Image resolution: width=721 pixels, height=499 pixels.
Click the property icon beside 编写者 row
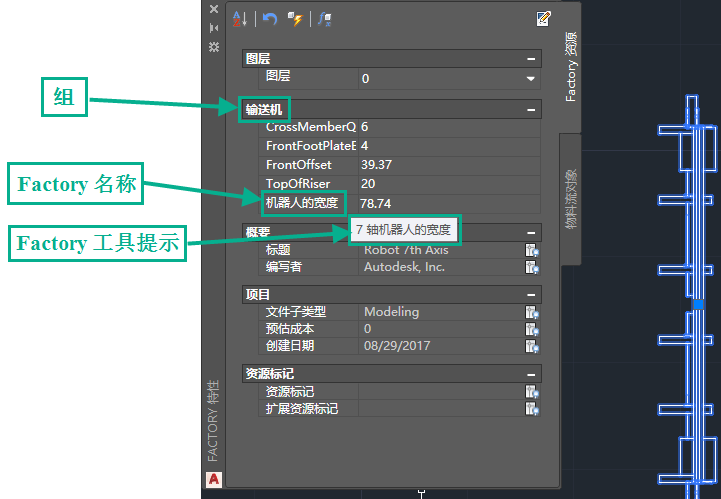pos(532,267)
